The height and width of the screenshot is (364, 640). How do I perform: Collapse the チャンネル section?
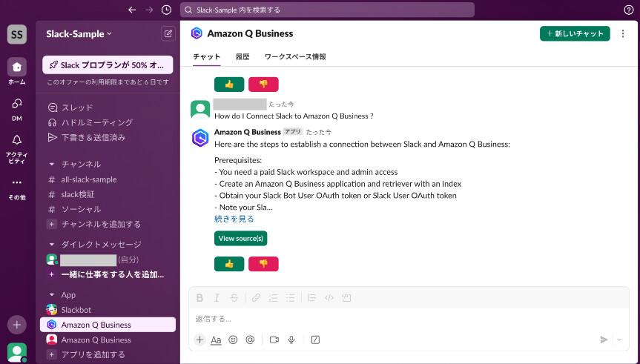(x=52, y=165)
